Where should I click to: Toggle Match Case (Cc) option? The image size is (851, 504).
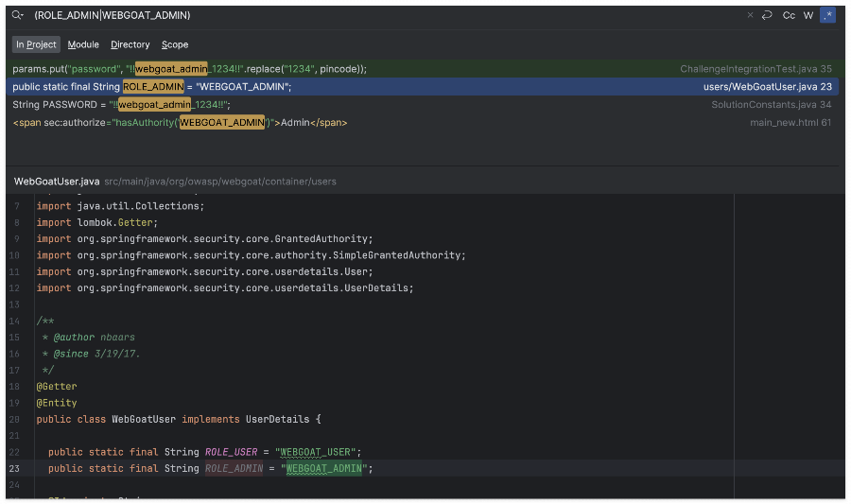click(789, 15)
